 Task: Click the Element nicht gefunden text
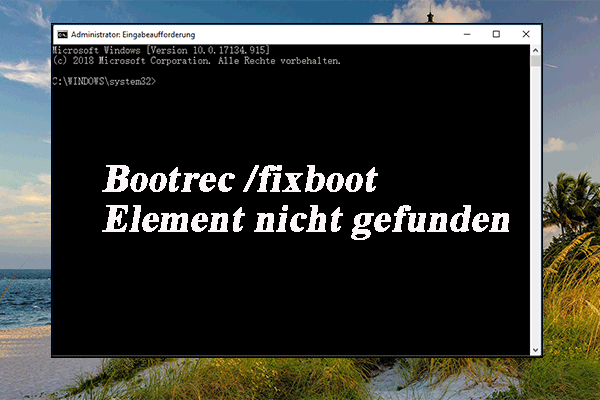point(306,221)
